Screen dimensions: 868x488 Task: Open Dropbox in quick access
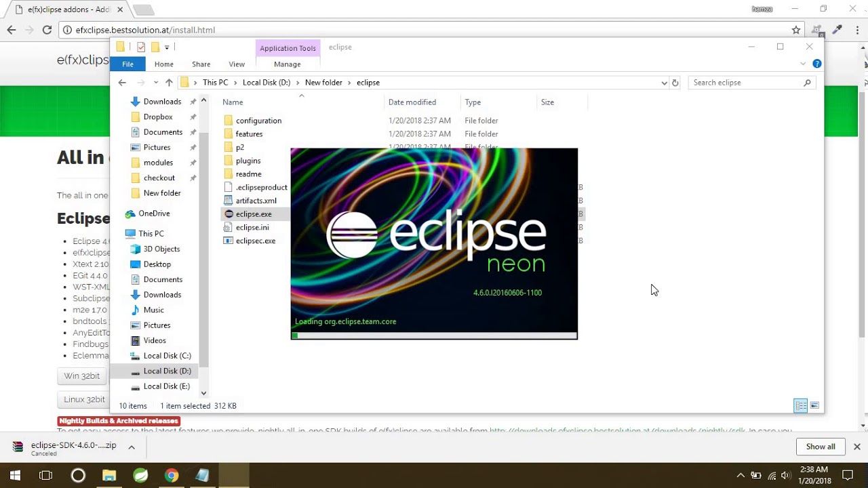pyautogui.click(x=158, y=117)
